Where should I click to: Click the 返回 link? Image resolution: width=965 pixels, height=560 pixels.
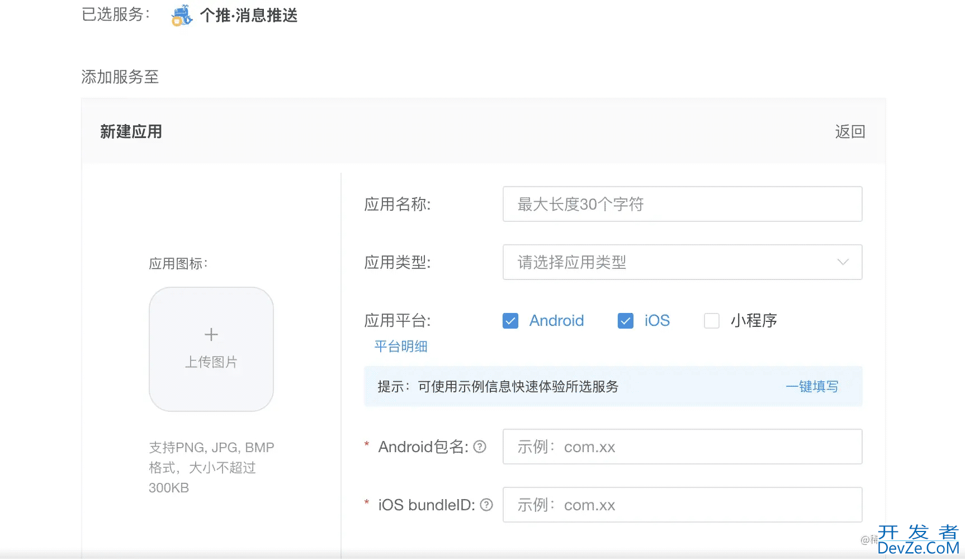(850, 132)
